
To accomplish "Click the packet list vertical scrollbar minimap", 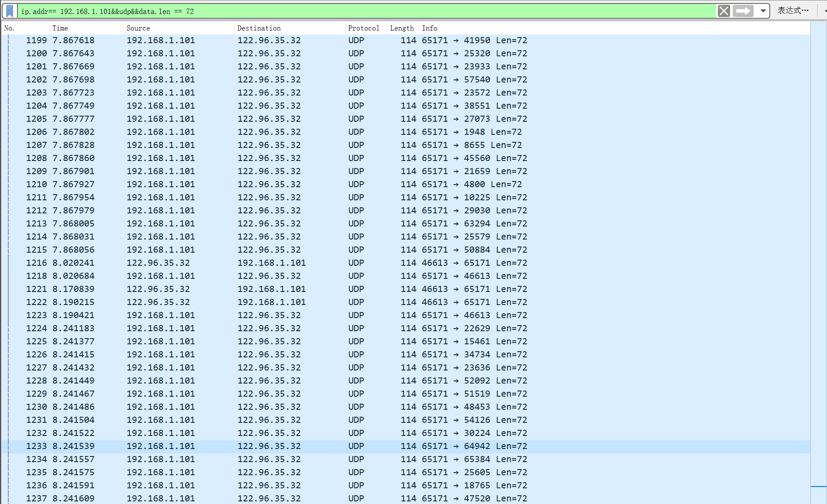I will point(818,262).
